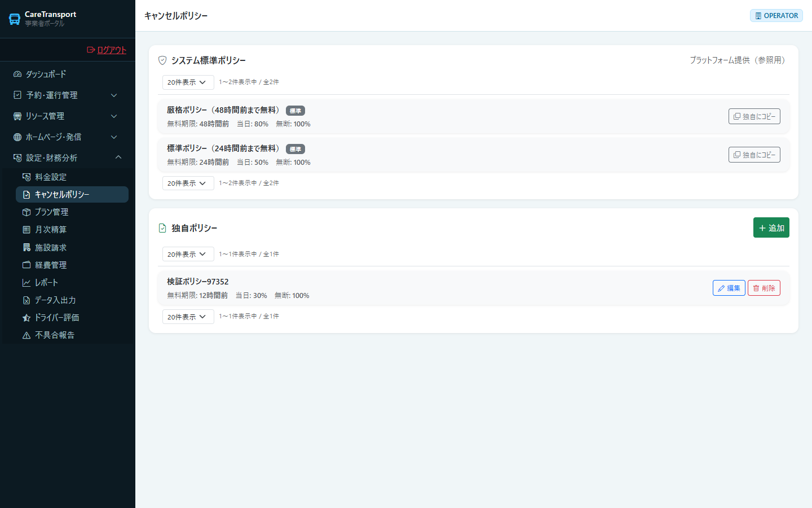Open top 20件表示 dropdown in 独自ポリシー

(x=188, y=254)
